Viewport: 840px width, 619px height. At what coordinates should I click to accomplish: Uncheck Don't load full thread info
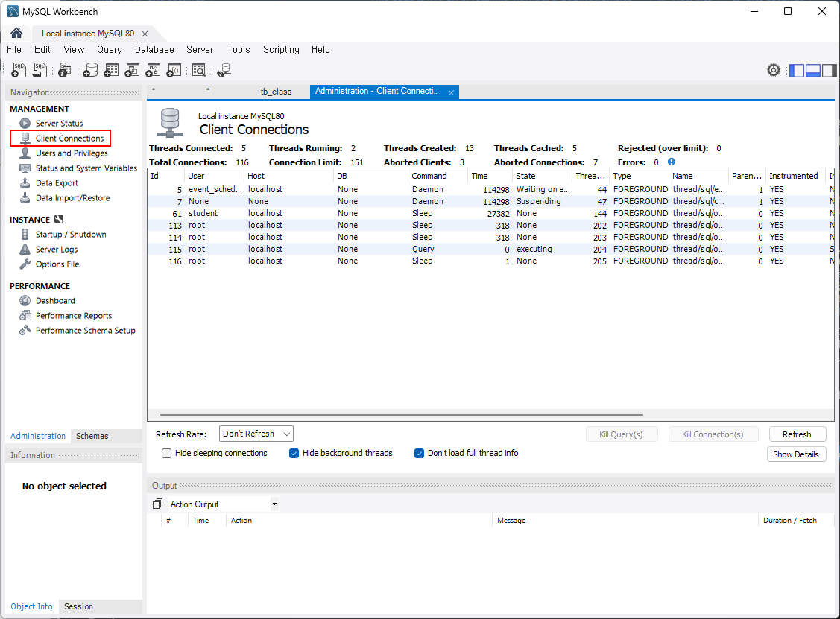point(419,453)
